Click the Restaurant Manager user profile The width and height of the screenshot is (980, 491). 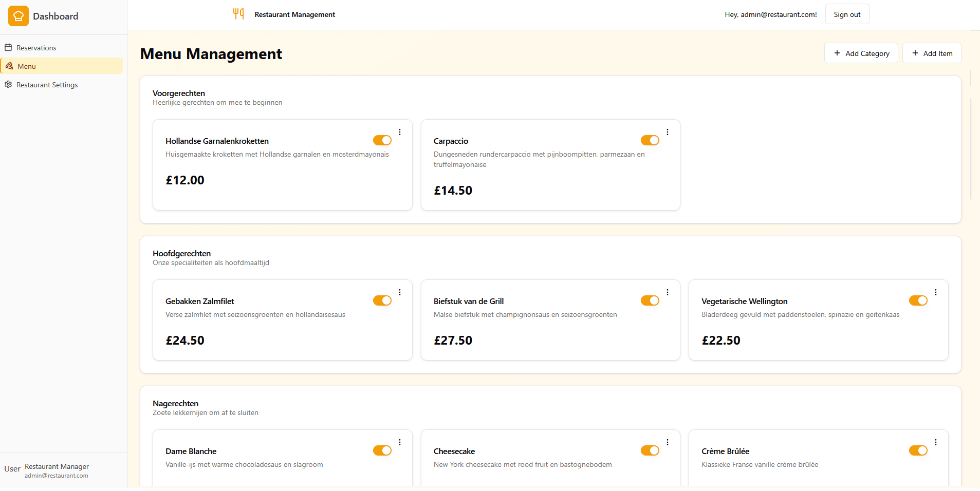[57, 470]
